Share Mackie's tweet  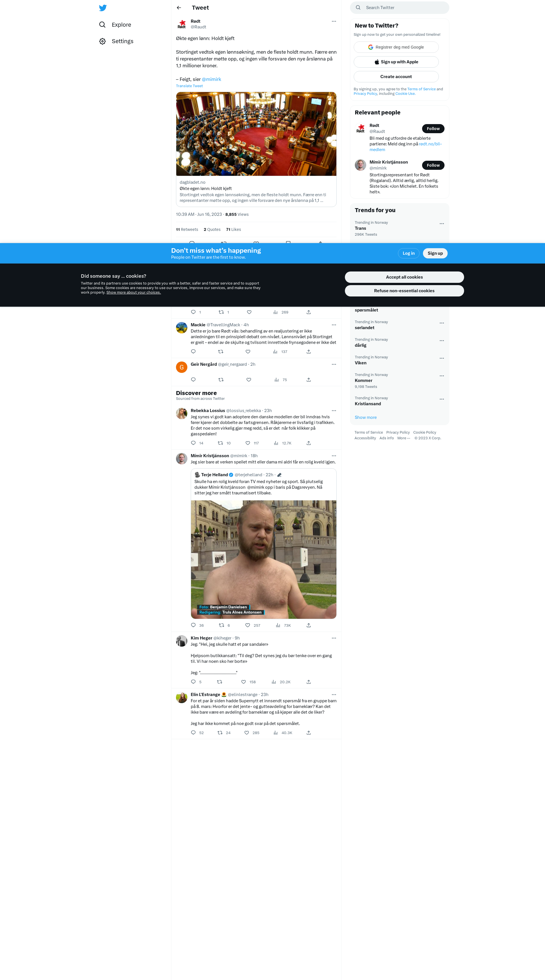pos(309,352)
